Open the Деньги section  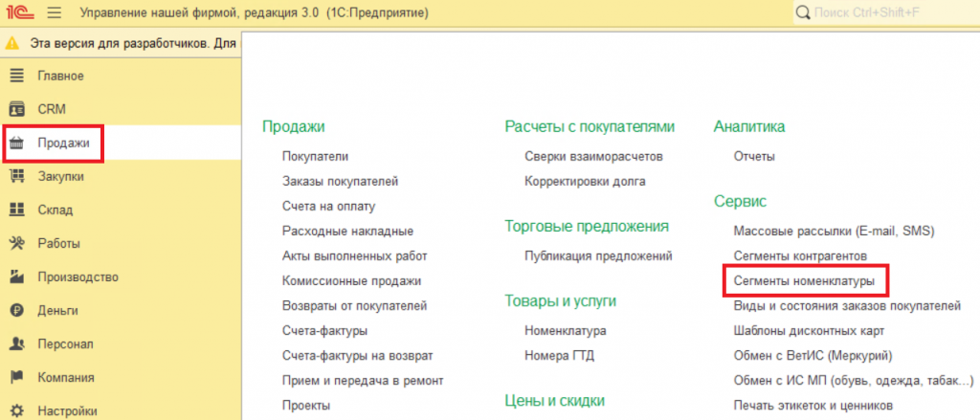point(57,310)
